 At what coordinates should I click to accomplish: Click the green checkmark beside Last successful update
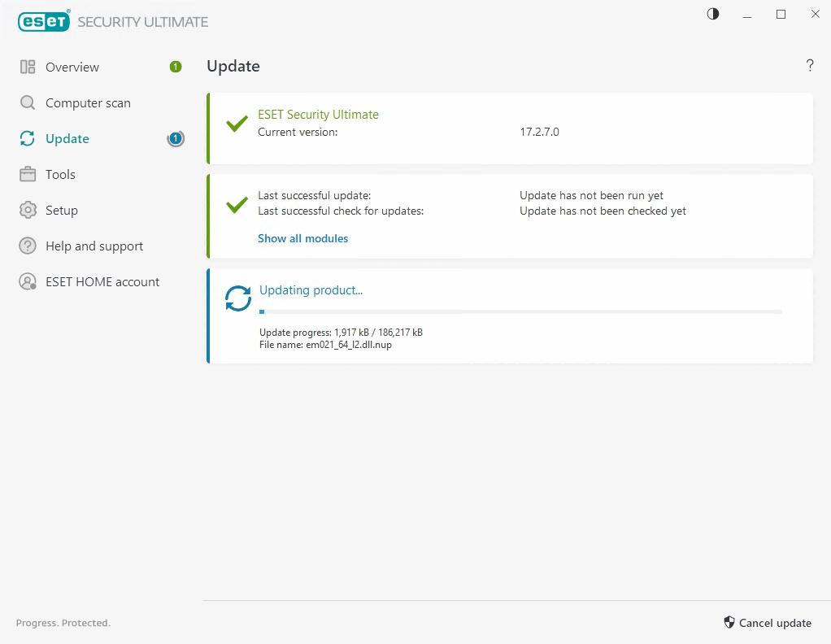point(237,205)
